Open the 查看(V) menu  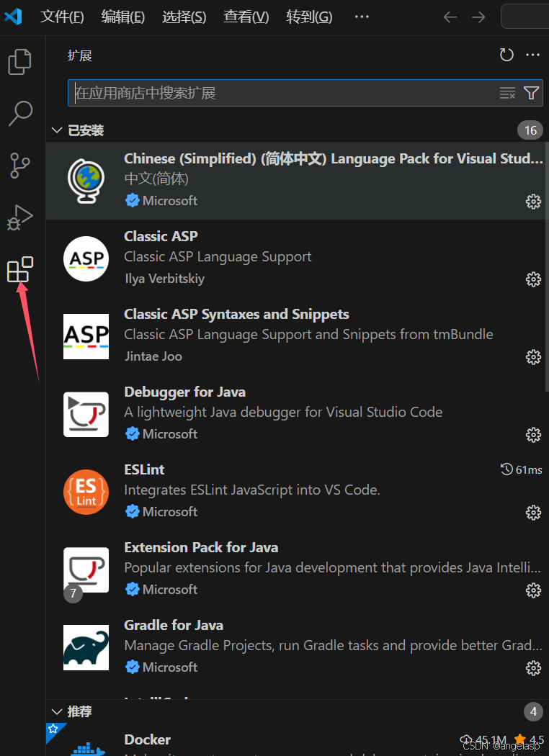coord(246,17)
